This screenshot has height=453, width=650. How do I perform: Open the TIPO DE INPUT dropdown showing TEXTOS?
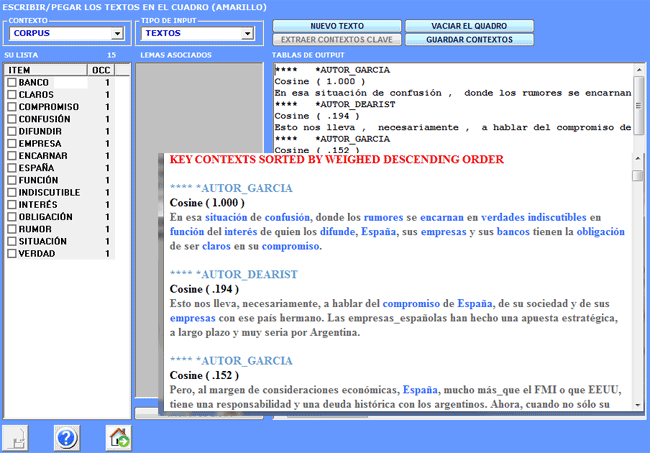(197, 33)
